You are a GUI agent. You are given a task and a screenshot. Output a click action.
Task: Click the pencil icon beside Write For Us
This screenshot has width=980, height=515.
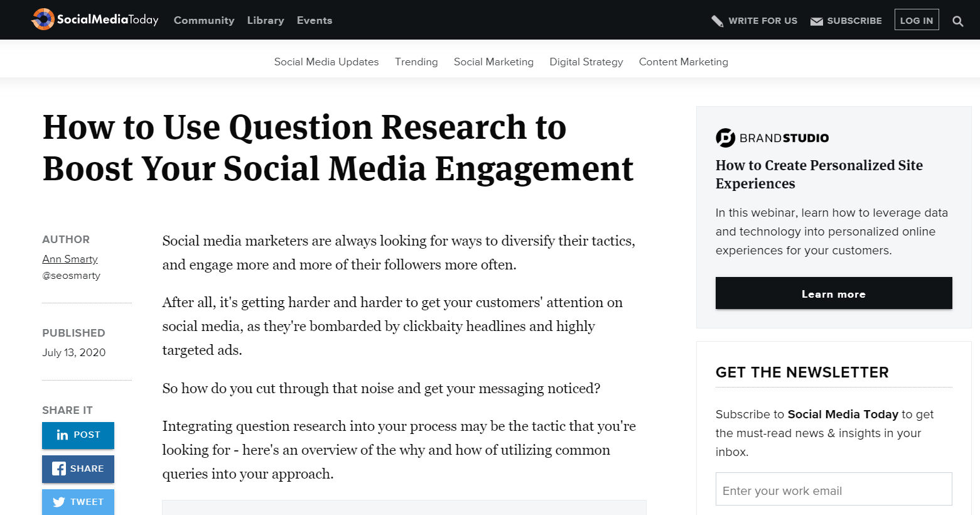(718, 20)
